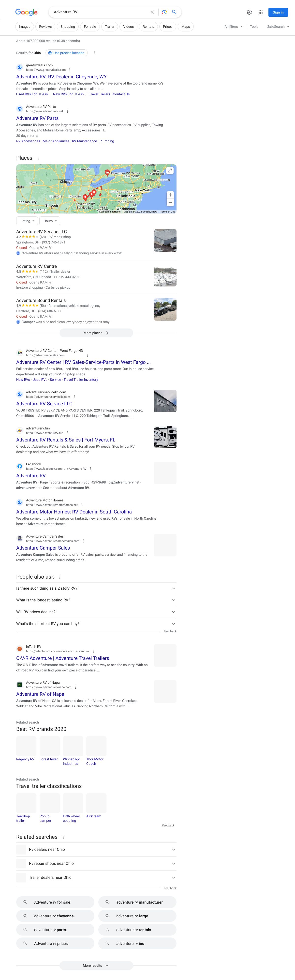This screenshot has height=980, width=295.
Task: Open more options beside Places heading
Action: coord(38,158)
